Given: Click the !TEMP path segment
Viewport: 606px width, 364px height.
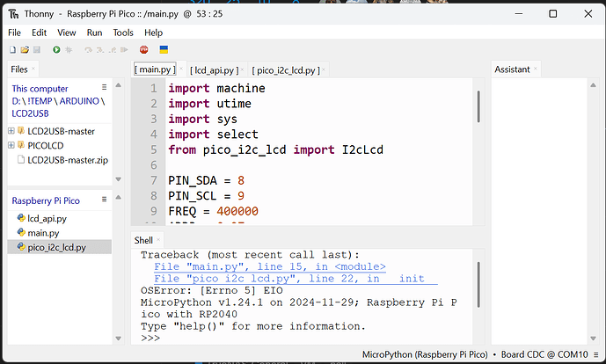Looking at the screenshot, I should click(x=40, y=101).
